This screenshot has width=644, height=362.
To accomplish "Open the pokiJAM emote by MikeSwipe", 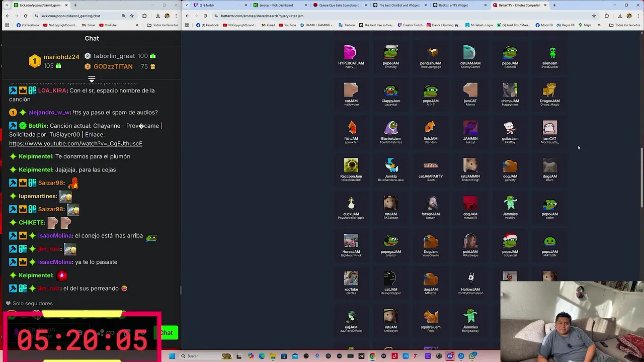I will tap(470, 245).
